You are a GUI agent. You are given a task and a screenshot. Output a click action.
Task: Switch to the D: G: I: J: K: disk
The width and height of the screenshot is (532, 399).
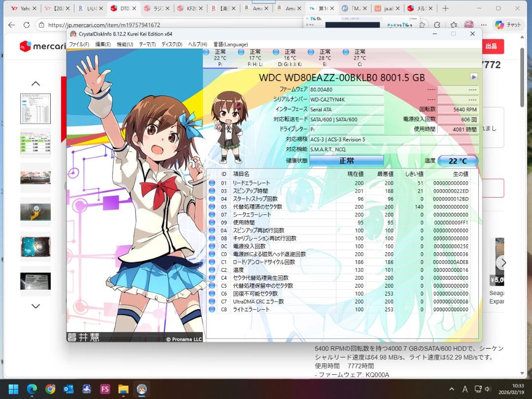[x=290, y=58]
